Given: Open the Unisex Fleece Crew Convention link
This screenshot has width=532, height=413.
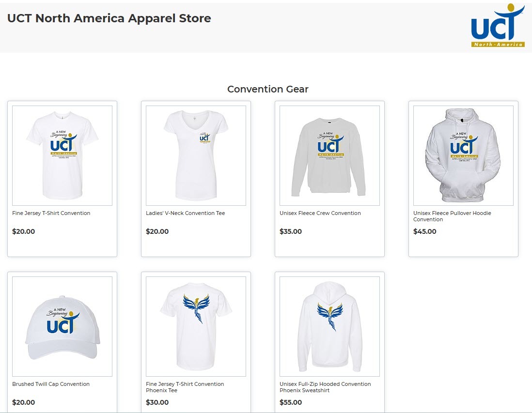Looking at the screenshot, I should point(320,213).
